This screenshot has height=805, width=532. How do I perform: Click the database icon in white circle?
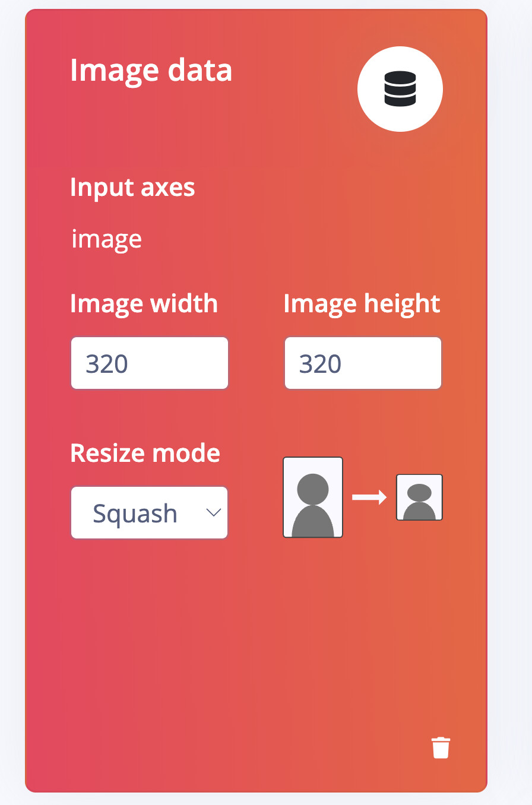[400, 88]
